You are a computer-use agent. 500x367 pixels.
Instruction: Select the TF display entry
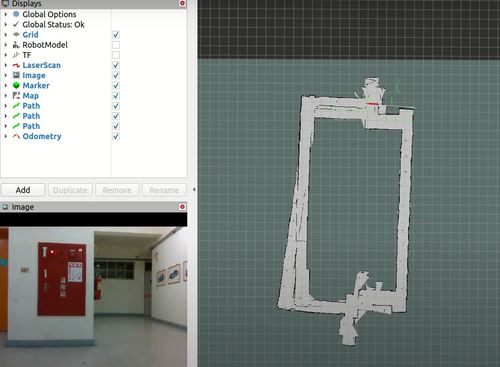(27, 55)
